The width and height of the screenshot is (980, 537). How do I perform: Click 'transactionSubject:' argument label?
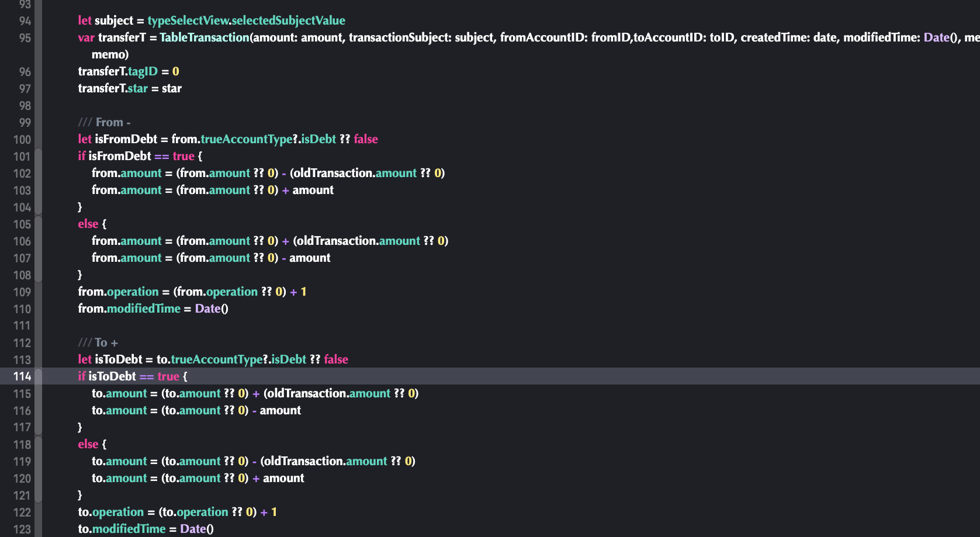click(400, 38)
